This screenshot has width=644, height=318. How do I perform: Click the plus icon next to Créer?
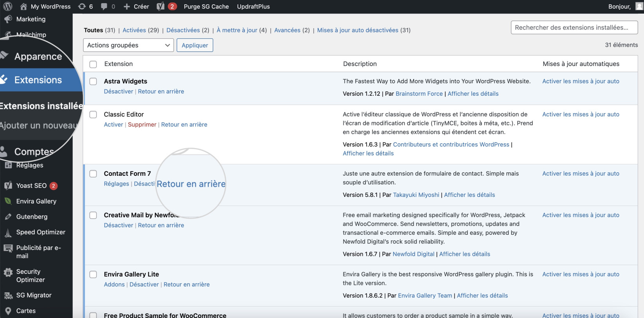127,7
